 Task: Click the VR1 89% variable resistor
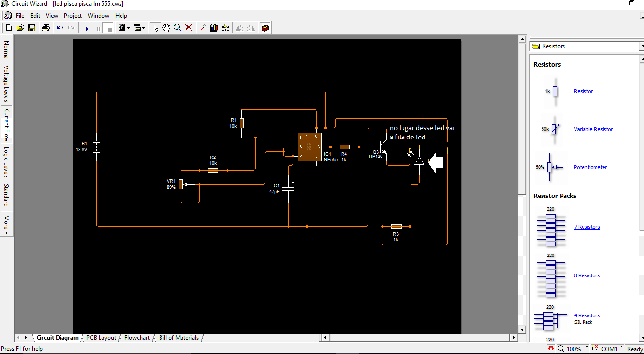coord(181,184)
